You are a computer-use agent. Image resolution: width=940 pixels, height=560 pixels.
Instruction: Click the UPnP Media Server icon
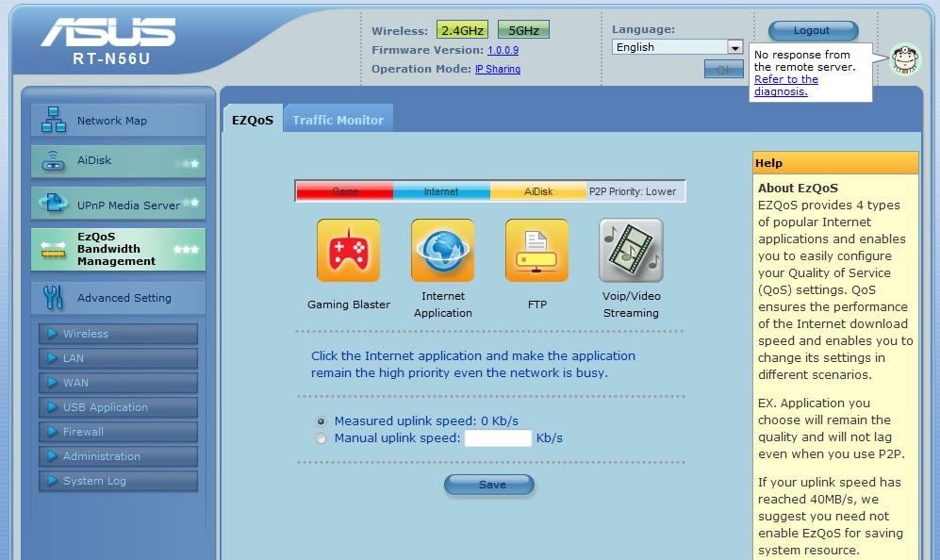pyautogui.click(x=54, y=203)
